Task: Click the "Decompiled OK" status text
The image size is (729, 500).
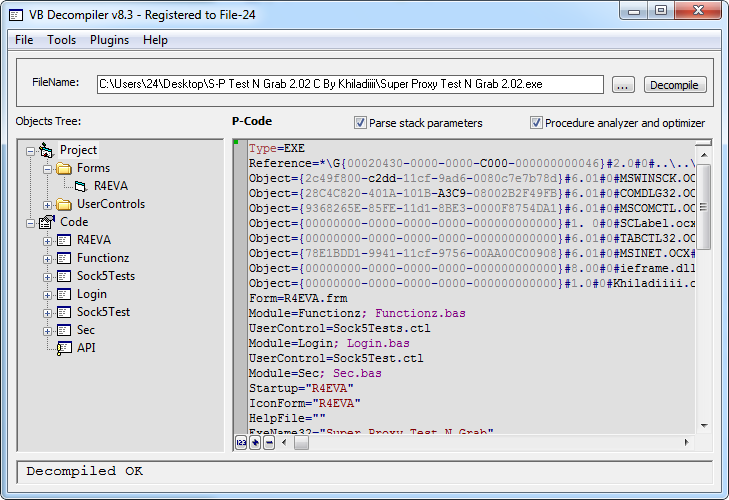Action: tap(85, 471)
